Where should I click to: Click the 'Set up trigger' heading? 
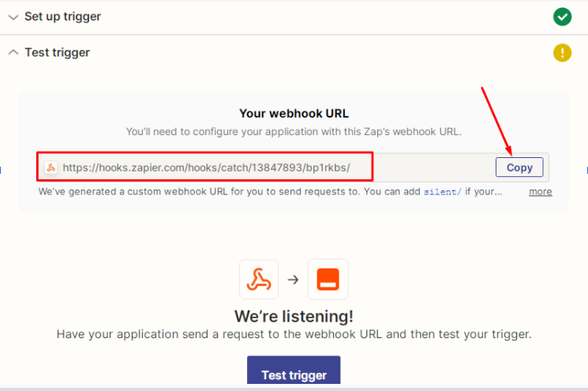(x=62, y=17)
